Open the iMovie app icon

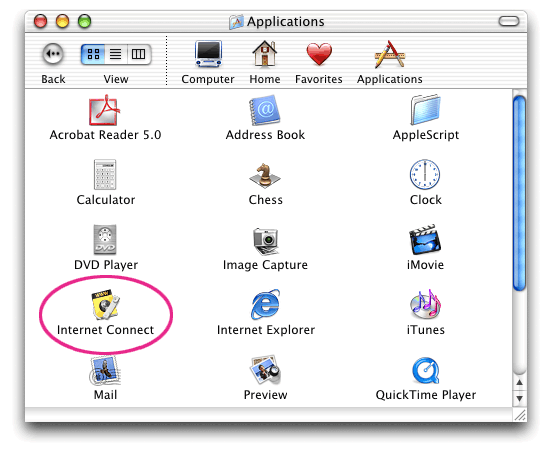pos(425,240)
